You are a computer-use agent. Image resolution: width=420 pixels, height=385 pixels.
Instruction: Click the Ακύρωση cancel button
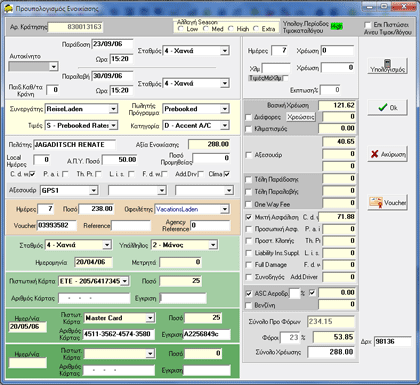pyautogui.click(x=387, y=154)
